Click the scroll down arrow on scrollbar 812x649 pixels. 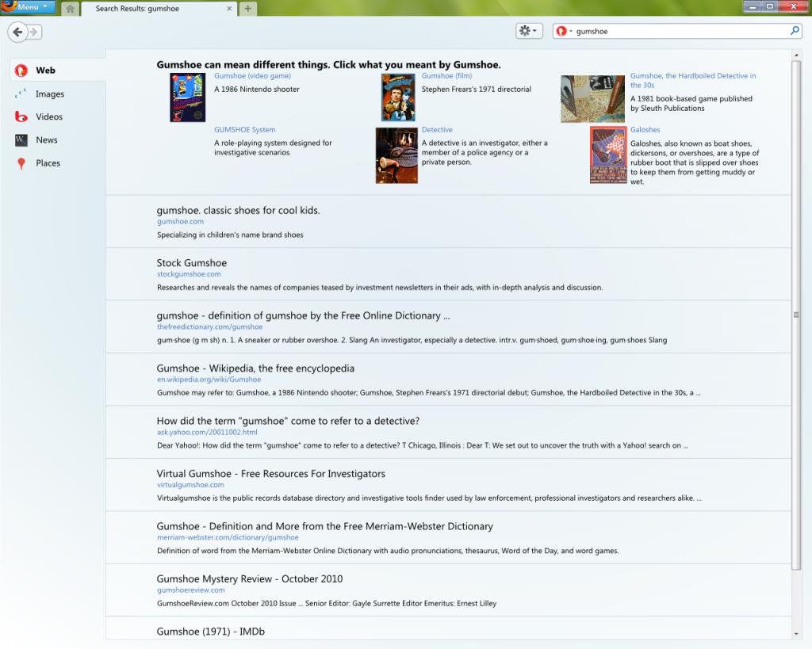click(796, 633)
